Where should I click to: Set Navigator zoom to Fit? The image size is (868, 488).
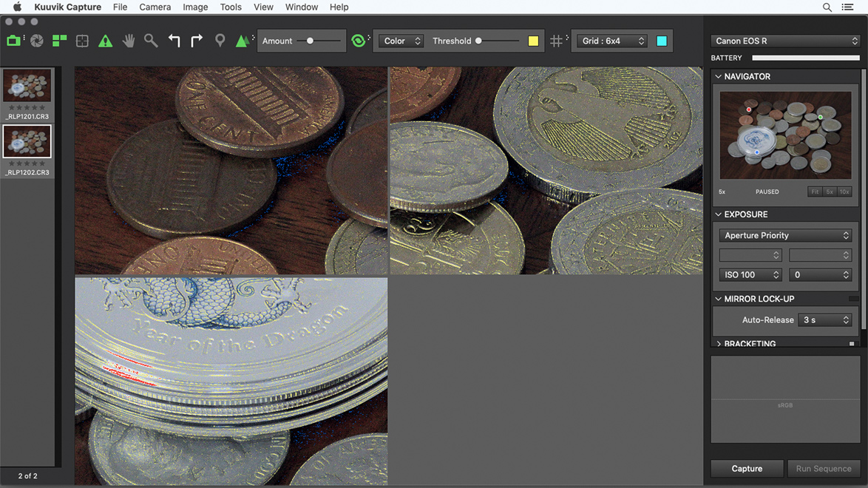tap(814, 192)
